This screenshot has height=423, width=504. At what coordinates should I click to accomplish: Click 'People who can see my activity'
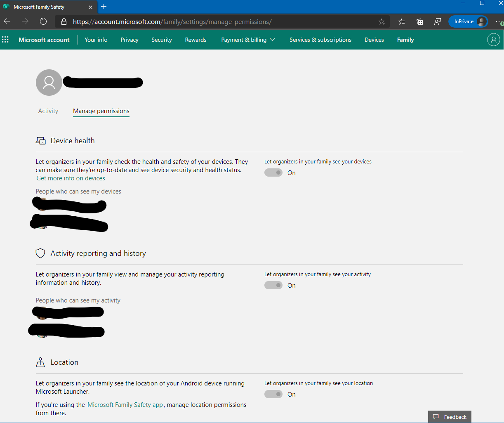(x=78, y=300)
